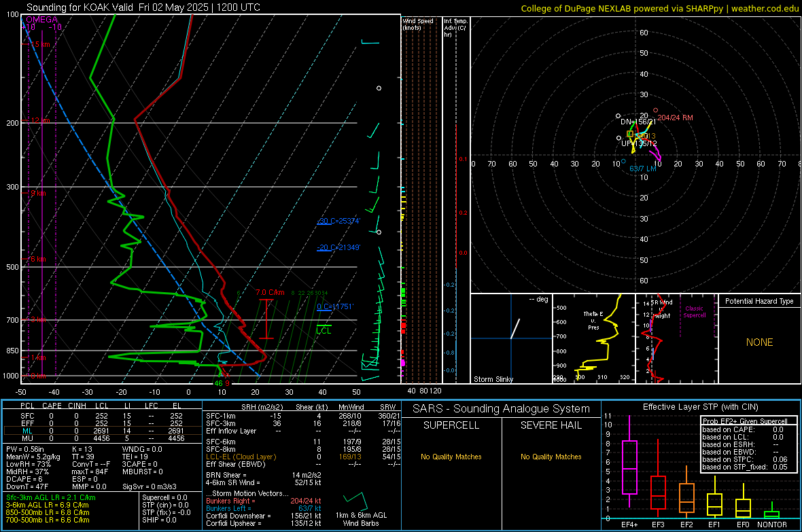Click the 700-500mb LR = 6.6 C/km line
The height and width of the screenshot is (532, 802).
pos(47,520)
